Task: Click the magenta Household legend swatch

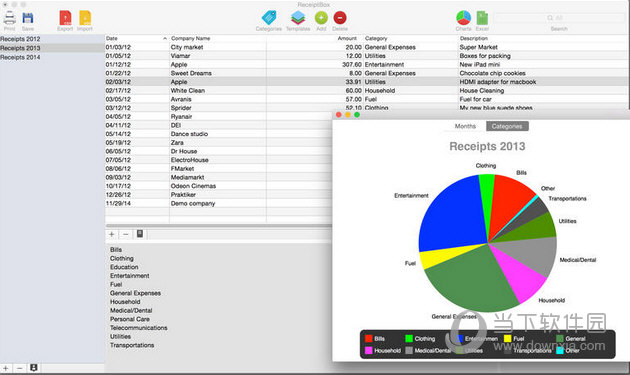Action: click(x=369, y=350)
